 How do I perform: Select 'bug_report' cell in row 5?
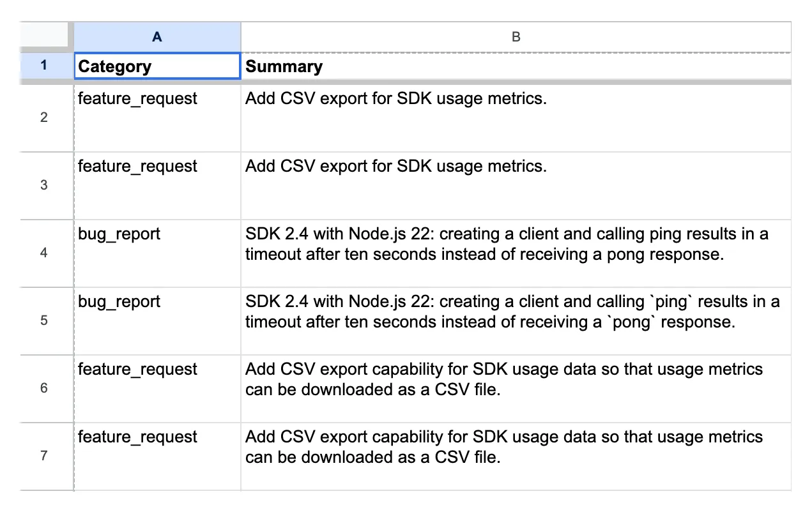[x=158, y=320]
